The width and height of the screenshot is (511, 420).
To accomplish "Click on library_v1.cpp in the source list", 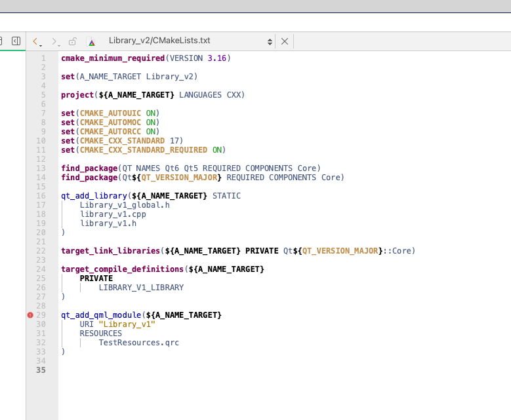I will coord(113,214).
